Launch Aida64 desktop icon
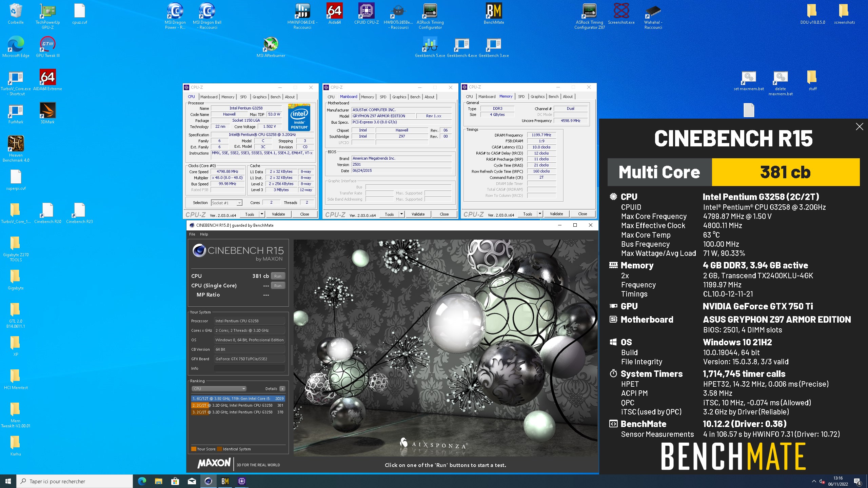Image resolution: width=868 pixels, height=488 pixels. 334,14
